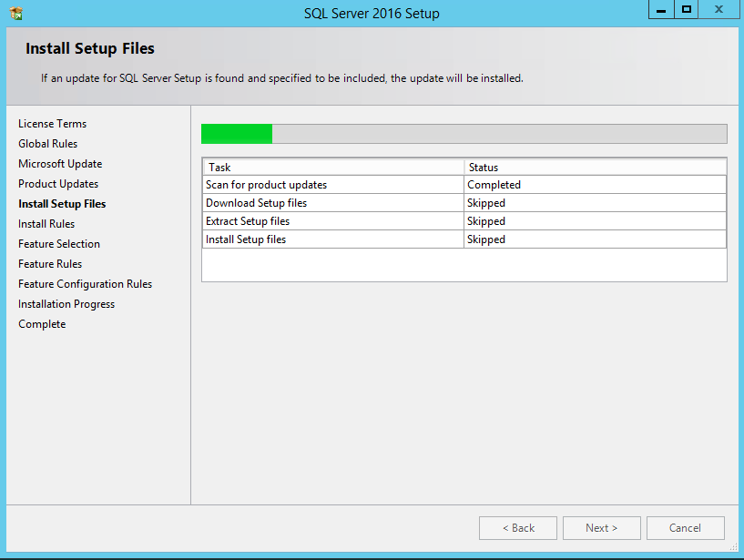
Task: Select the 'Extract Setup files' task row
Action: click(464, 221)
